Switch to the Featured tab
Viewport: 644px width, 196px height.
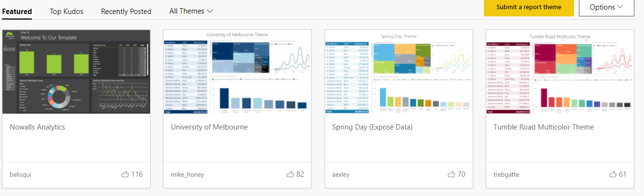(x=17, y=11)
